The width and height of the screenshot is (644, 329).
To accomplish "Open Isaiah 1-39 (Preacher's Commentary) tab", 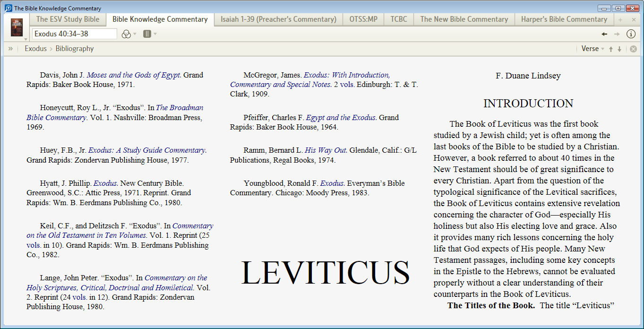I will (278, 19).
